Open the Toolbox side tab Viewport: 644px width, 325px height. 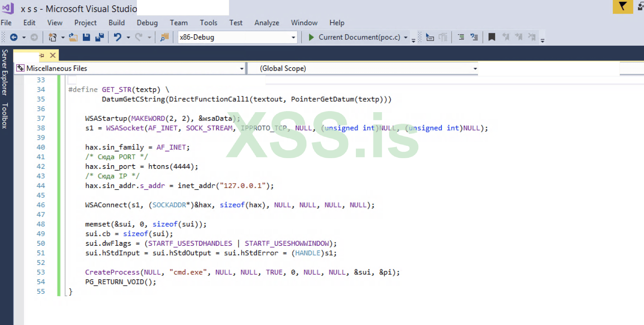tap(5, 116)
